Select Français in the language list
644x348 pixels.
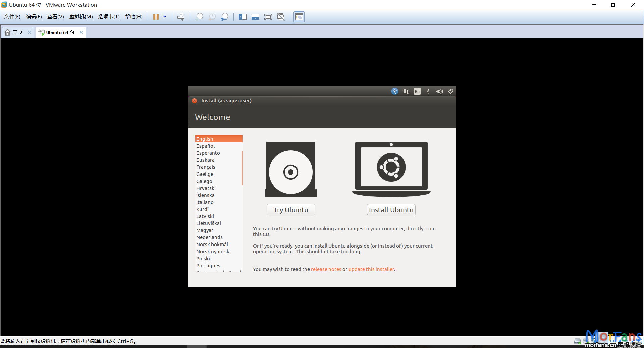(206, 167)
